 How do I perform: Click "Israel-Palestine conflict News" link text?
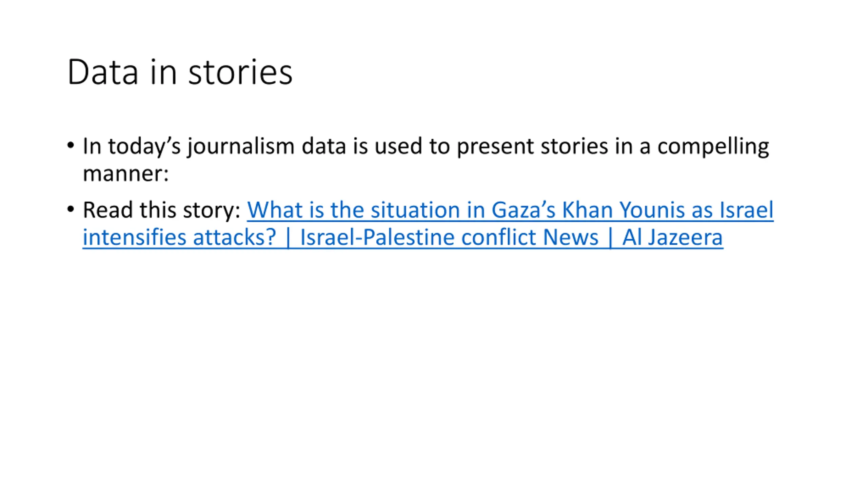click(x=449, y=237)
